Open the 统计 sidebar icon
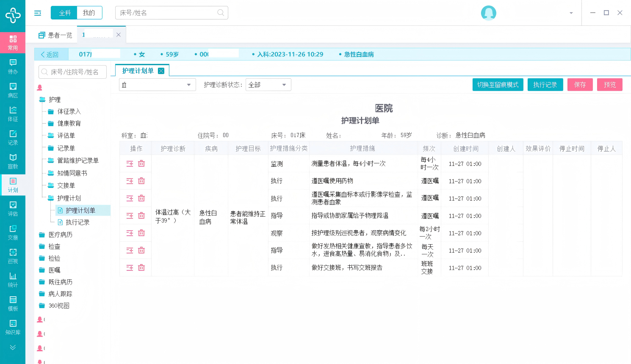Screen dimensions: 631x364 point(13,280)
